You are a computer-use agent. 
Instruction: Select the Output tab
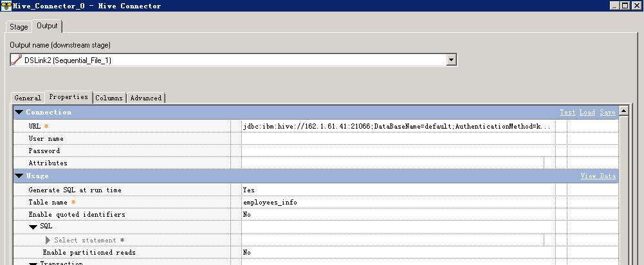[47, 26]
